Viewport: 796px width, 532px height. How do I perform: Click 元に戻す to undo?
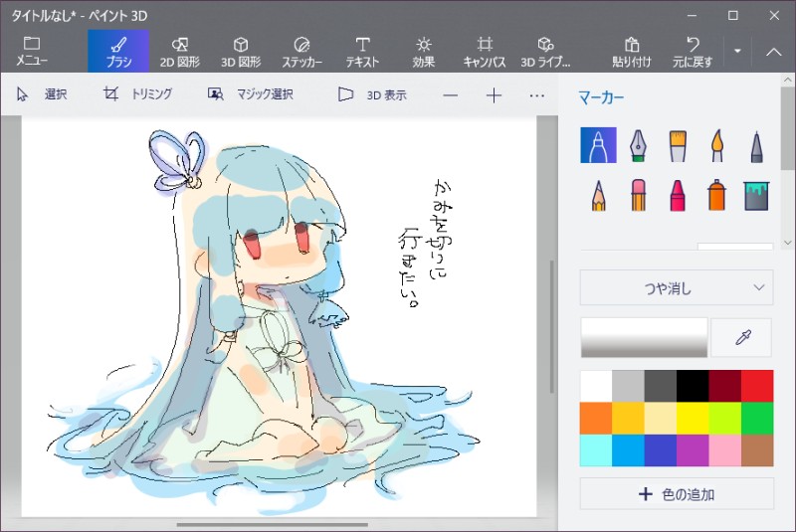(693, 51)
